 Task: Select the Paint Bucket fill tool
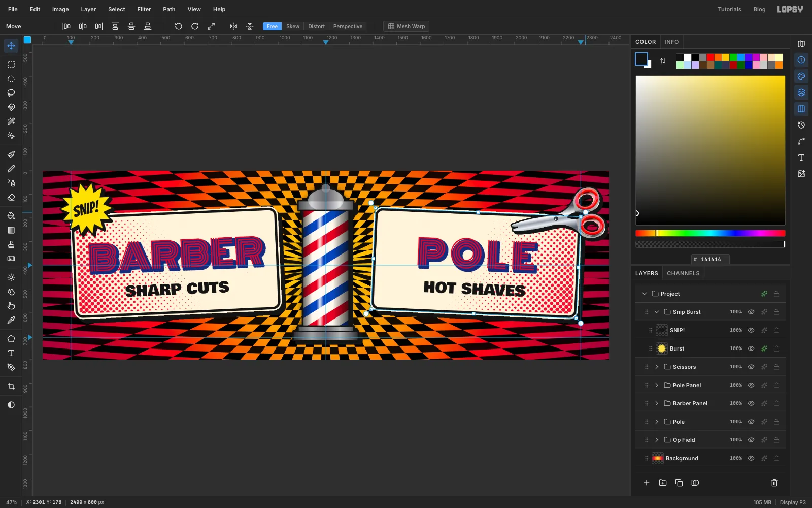click(x=11, y=216)
